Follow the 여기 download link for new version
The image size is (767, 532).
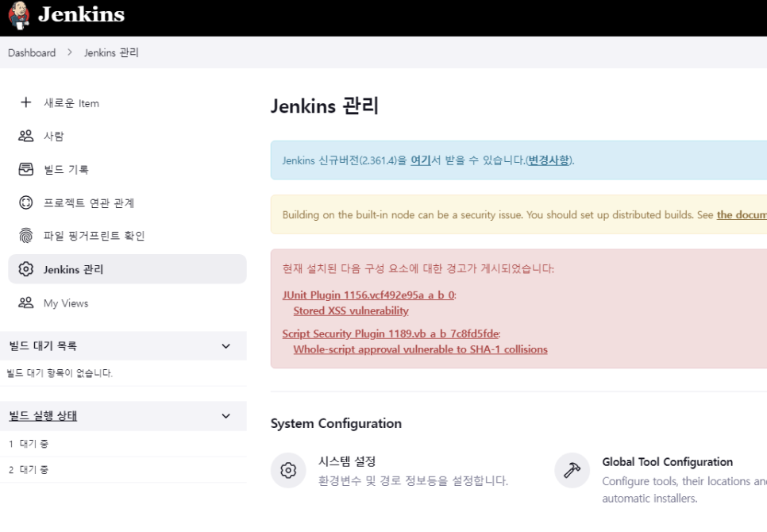coord(420,160)
